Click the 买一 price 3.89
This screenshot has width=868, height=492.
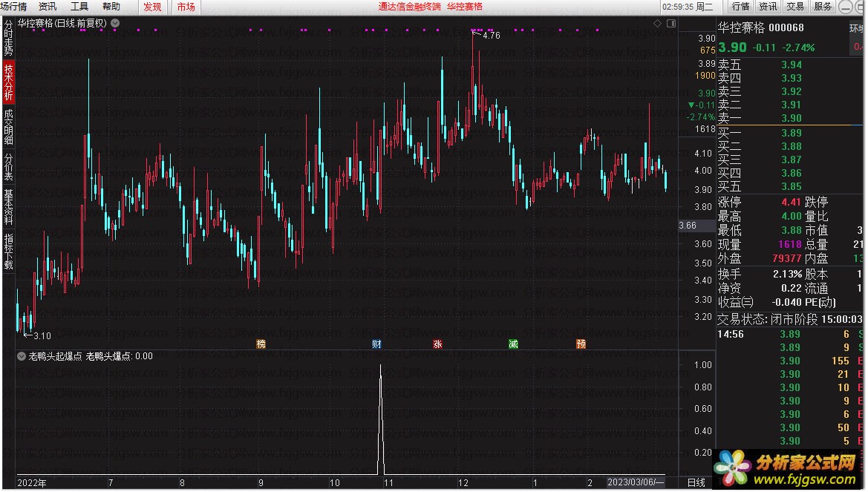click(x=791, y=133)
